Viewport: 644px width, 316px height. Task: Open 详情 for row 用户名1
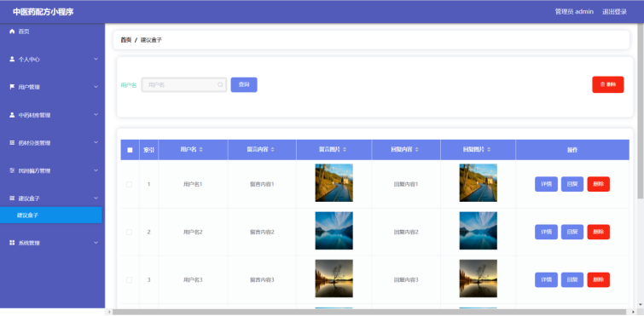[x=546, y=185]
